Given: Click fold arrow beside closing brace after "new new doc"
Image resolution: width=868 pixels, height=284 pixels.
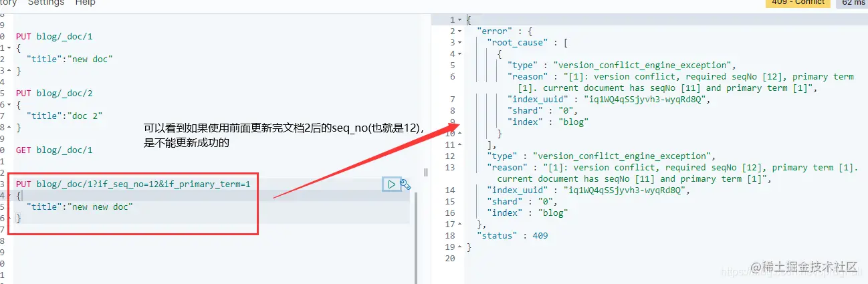Looking at the screenshot, I should [x=9, y=219].
